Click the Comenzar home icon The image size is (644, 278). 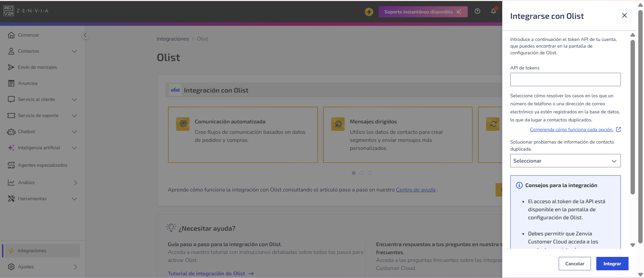pos(11,35)
